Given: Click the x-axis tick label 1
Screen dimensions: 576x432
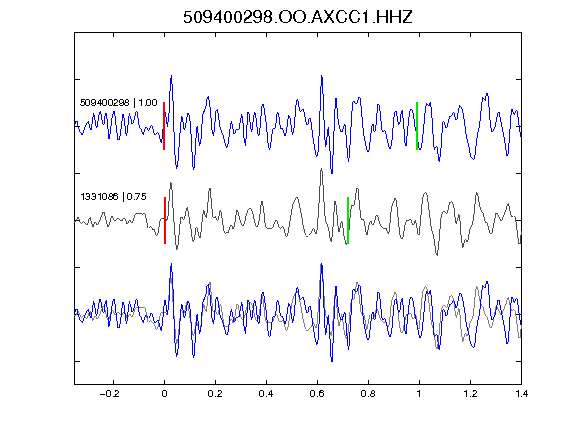Looking at the screenshot, I should (419, 394).
